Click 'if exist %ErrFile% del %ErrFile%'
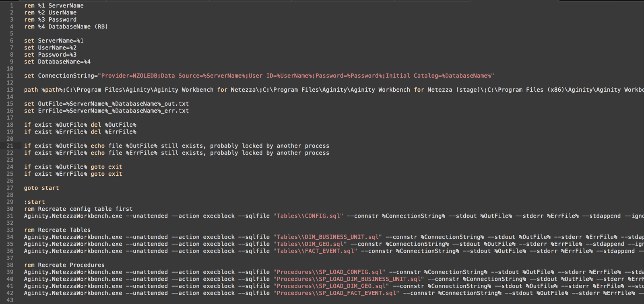 [x=80, y=132]
